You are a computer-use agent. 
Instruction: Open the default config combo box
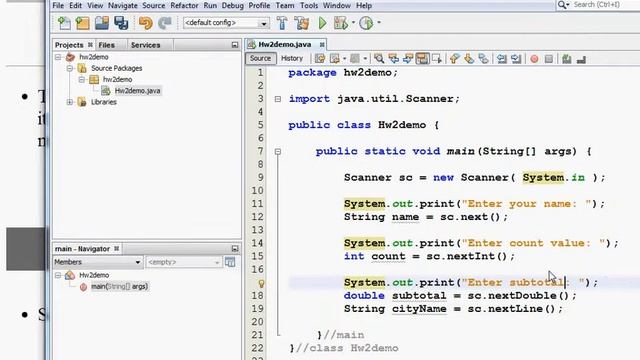[x=226, y=23]
